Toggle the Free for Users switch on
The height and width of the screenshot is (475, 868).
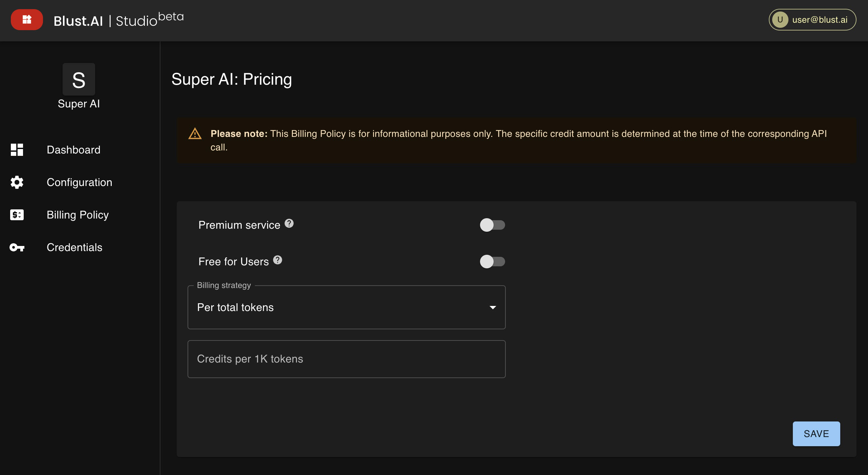(x=493, y=262)
